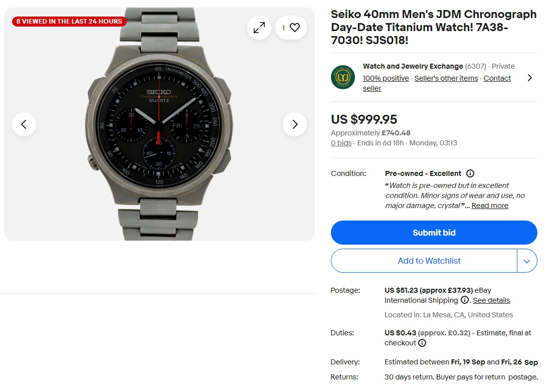
Task: Click the eBay International Shipping info icon
Action: [x=464, y=300]
